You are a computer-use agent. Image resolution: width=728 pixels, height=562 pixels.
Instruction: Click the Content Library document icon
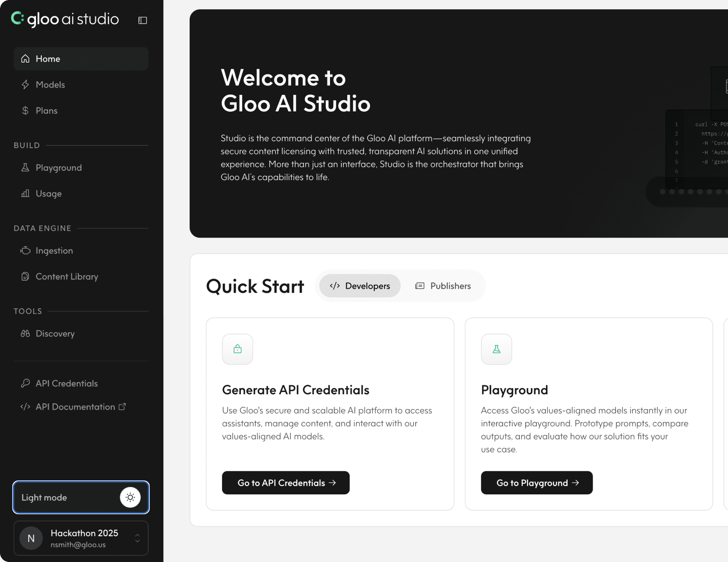coord(25,277)
